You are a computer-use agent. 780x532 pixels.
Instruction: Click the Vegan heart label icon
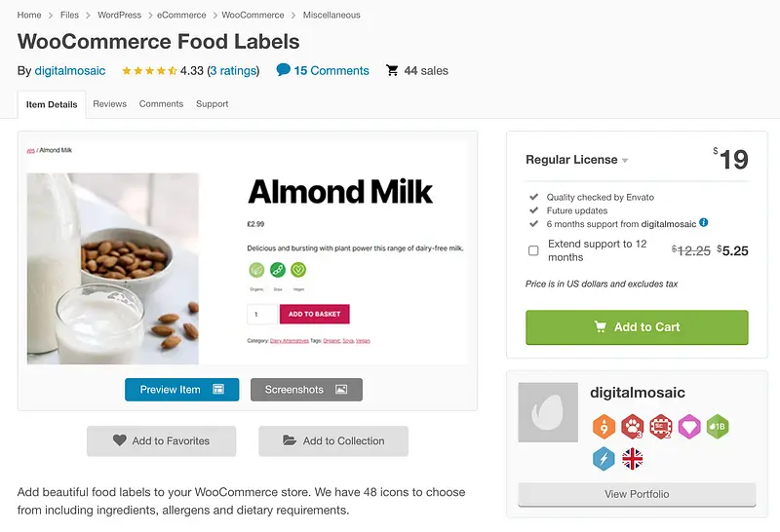tap(299, 270)
